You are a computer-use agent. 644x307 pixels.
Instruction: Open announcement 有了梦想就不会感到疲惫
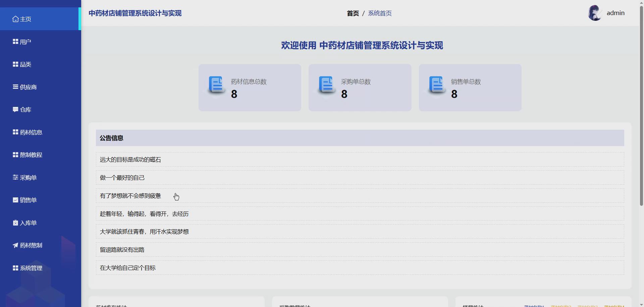(x=360, y=196)
